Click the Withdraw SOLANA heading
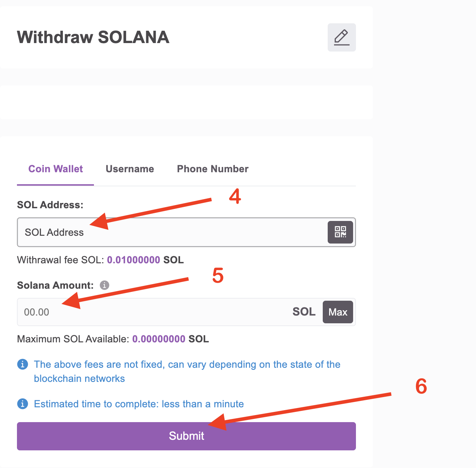Image resolution: width=476 pixels, height=468 pixels. pyautogui.click(x=93, y=37)
